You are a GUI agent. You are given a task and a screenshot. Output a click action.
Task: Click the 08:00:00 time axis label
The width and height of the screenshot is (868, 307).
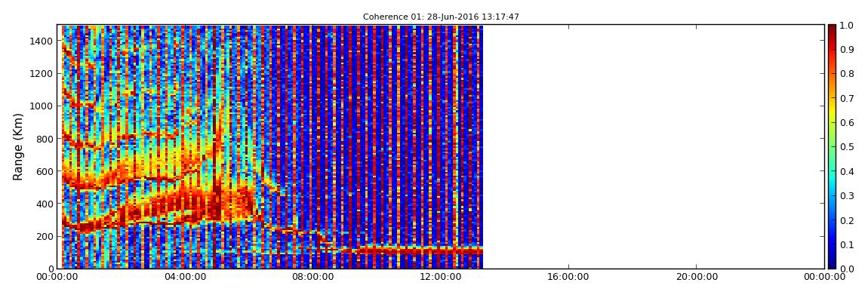(x=312, y=277)
